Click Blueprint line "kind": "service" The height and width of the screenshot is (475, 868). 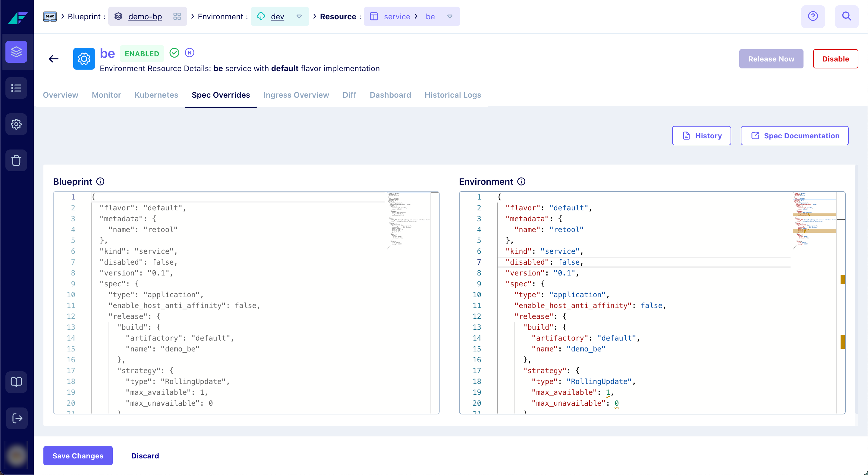tap(138, 251)
